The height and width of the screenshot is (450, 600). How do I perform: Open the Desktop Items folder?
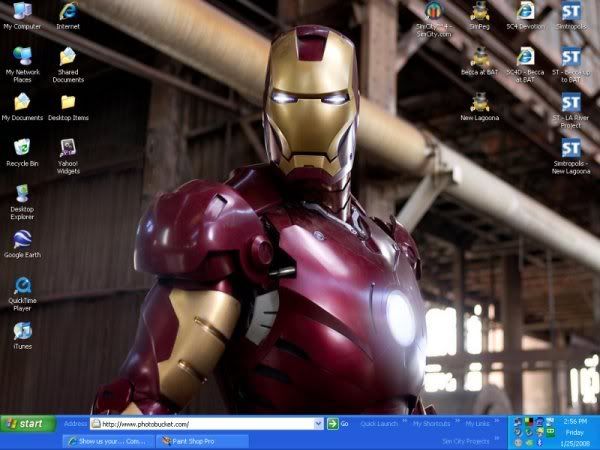click(x=68, y=107)
